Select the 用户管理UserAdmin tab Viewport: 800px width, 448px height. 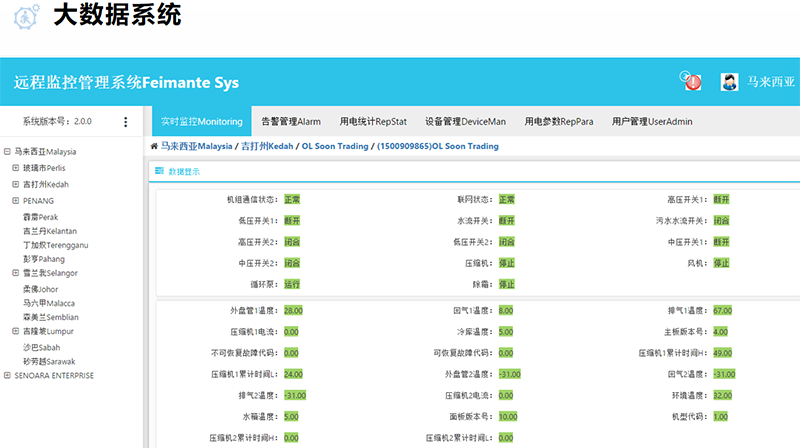click(652, 122)
